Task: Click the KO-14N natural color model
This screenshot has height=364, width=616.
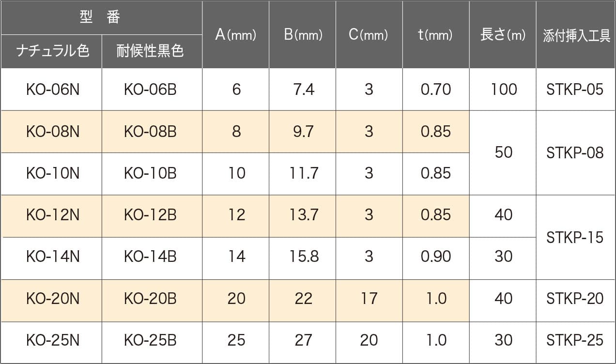Action: (53, 257)
